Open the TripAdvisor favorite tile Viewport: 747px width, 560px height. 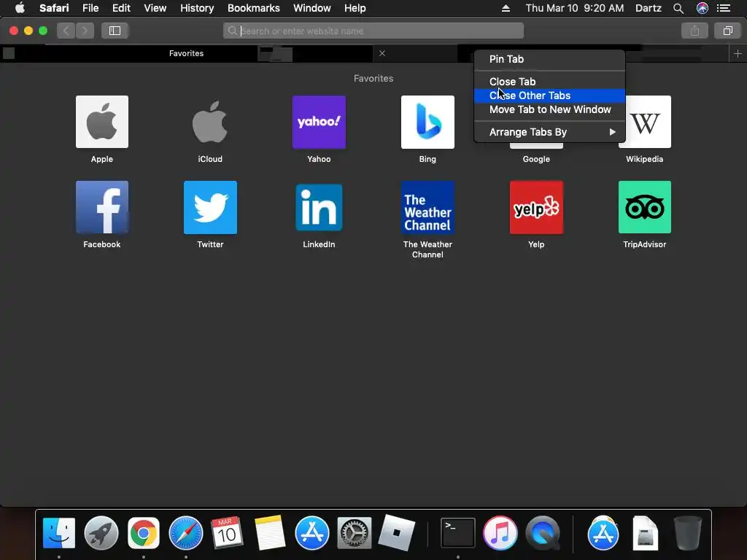point(645,207)
